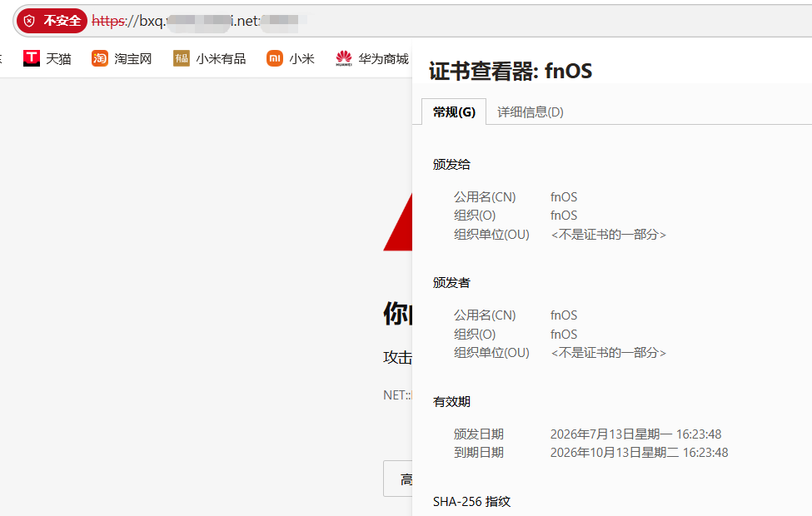Click 颁发给 组织(O) value fnOS

point(564,216)
